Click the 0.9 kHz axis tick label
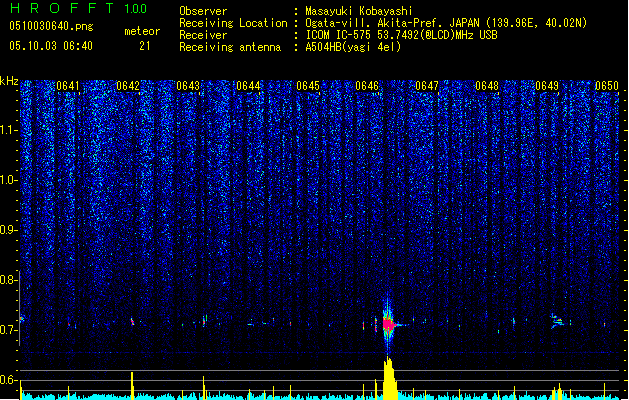 [x=8, y=230]
